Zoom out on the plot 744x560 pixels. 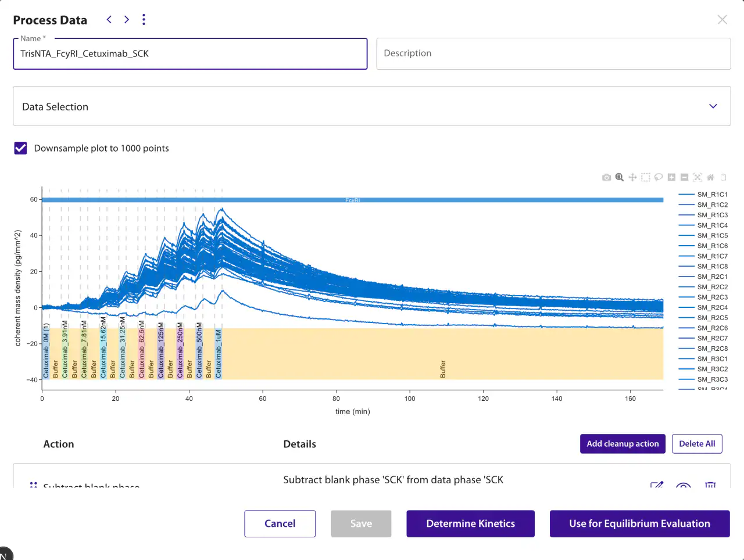(684, 177)
